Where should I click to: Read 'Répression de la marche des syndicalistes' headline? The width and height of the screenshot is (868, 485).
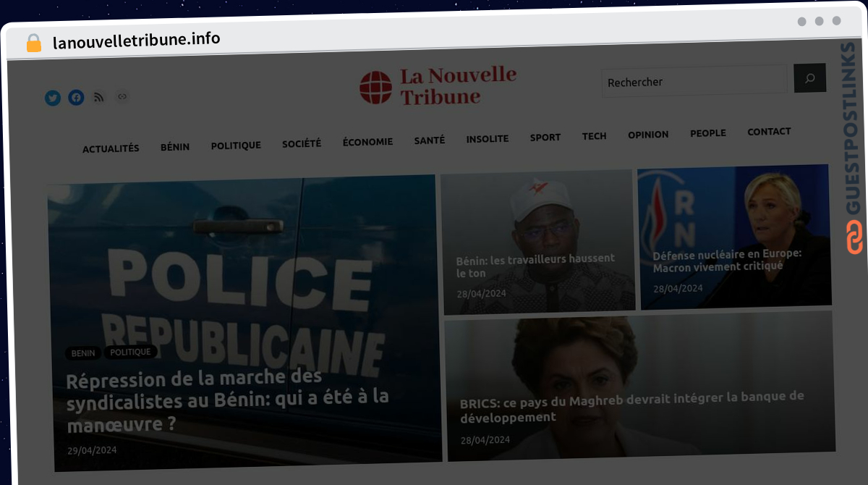pos(228,401)
